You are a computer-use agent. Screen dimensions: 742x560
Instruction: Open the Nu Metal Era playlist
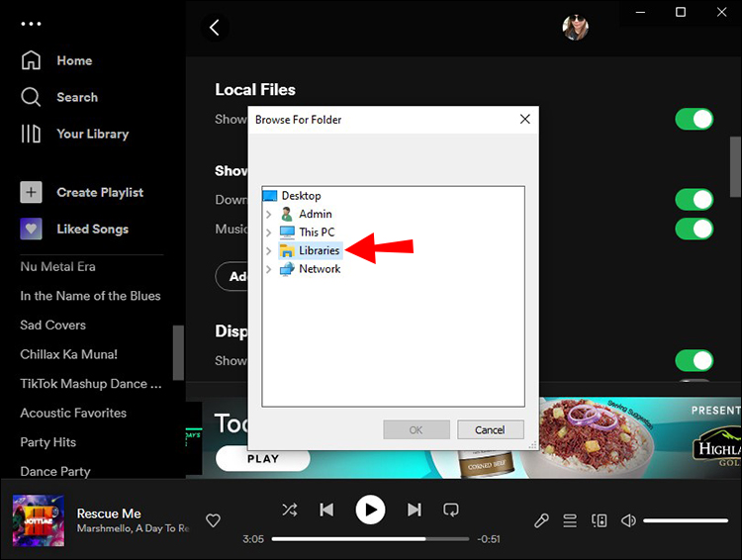(57, 266)
